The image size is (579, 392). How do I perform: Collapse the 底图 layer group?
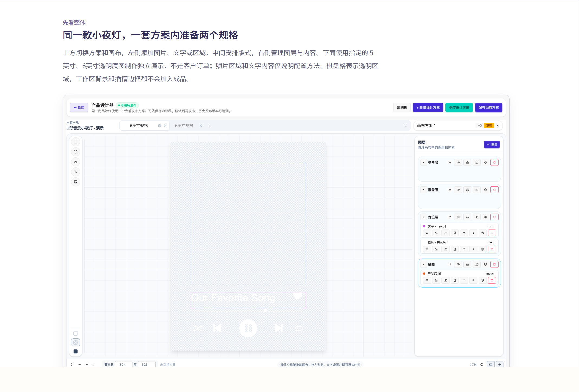(x=424, y=264)
